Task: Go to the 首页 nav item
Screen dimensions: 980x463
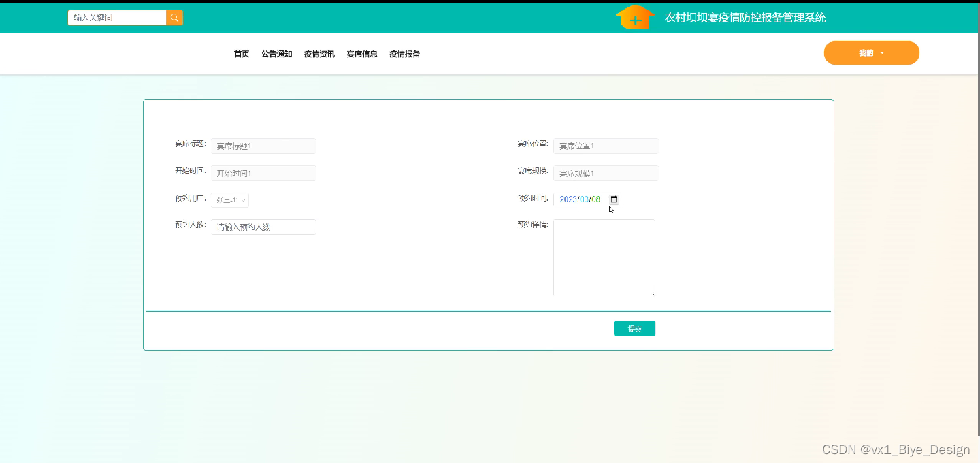Action: click(x=242, y=54)
